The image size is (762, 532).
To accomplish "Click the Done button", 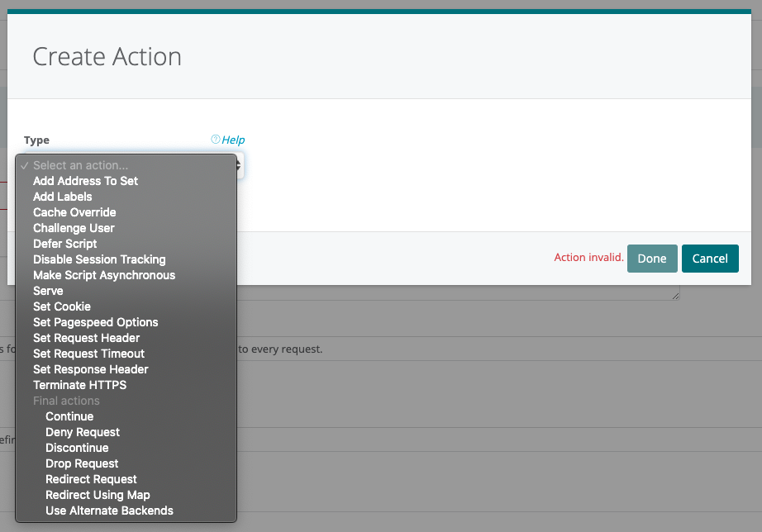I will [x=652, y=258].
